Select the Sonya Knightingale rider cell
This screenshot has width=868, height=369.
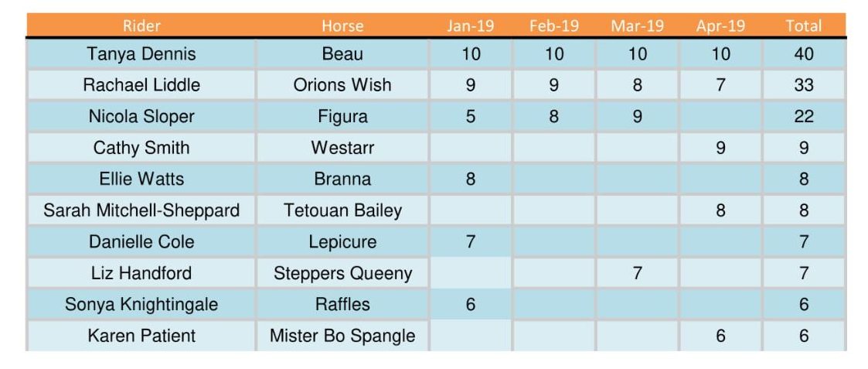141,305
